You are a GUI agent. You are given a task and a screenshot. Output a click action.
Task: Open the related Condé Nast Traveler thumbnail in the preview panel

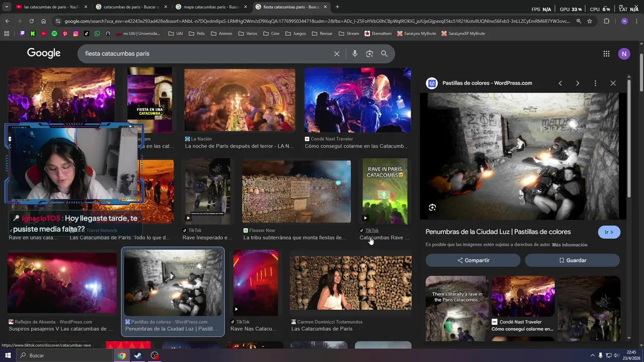coord(523,296)
